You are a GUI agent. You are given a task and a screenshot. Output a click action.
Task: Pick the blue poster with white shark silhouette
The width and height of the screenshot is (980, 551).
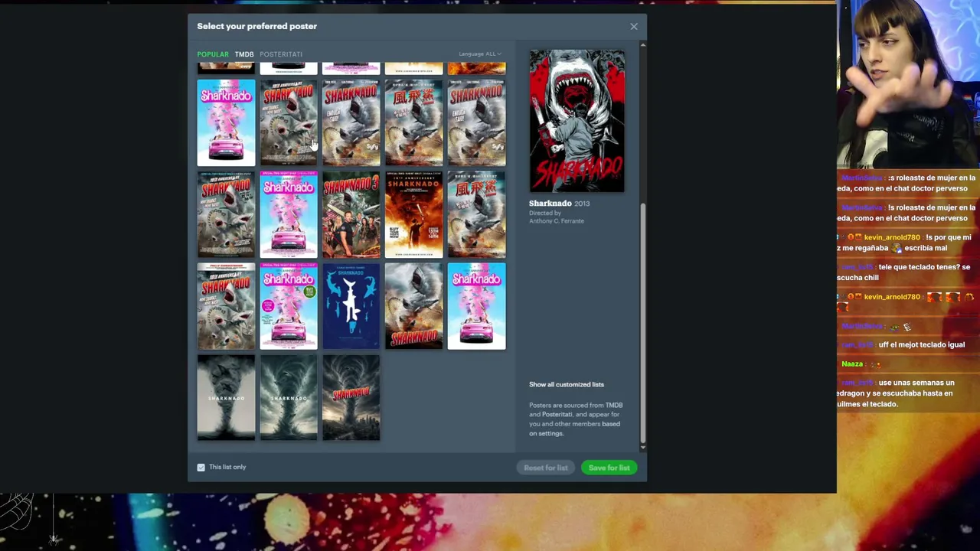click(x=351, y=306)
